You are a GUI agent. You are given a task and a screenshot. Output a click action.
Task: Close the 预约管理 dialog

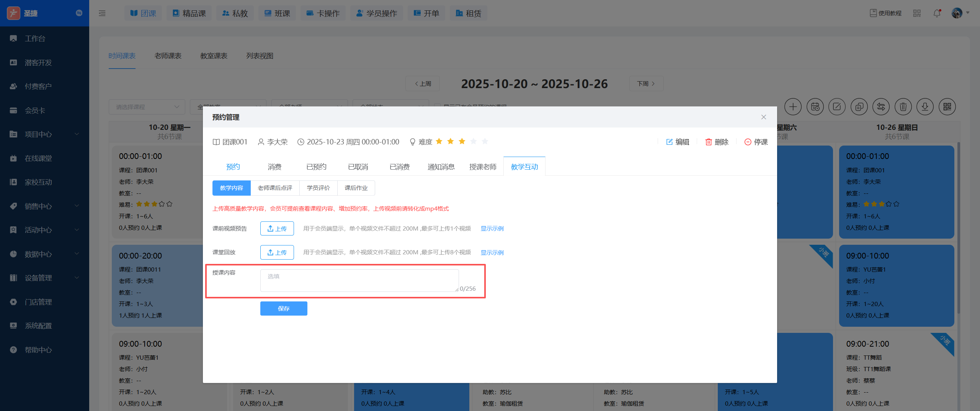[763, 117]
